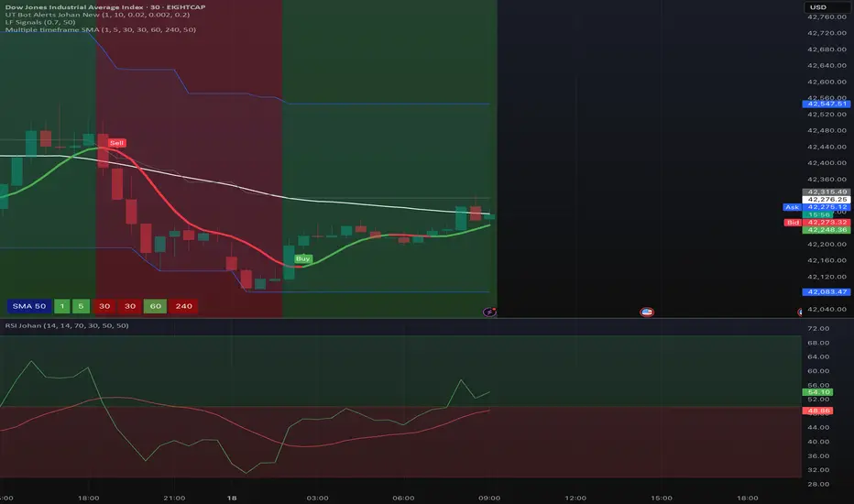Click the 28.00 RSI axis label
This screenshot has height=504, width=854.
pyautogui.click(x=818, y=484)
